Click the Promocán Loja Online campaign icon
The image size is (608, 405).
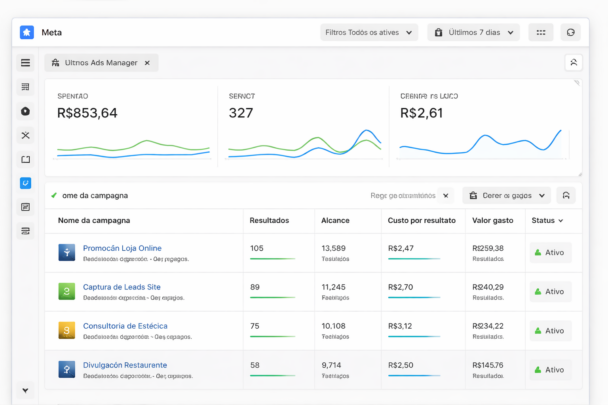pyautogui.click(x=66, y=253)
